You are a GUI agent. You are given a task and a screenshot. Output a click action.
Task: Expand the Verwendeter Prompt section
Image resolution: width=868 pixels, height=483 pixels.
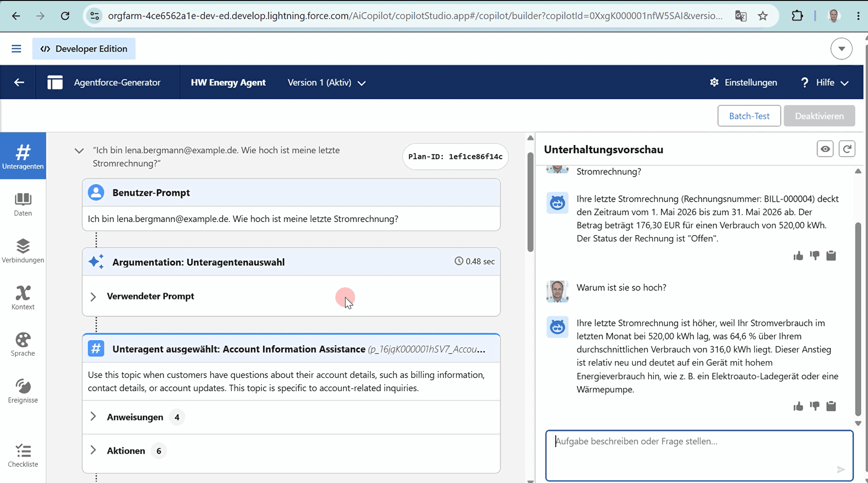tap(93, 297)
